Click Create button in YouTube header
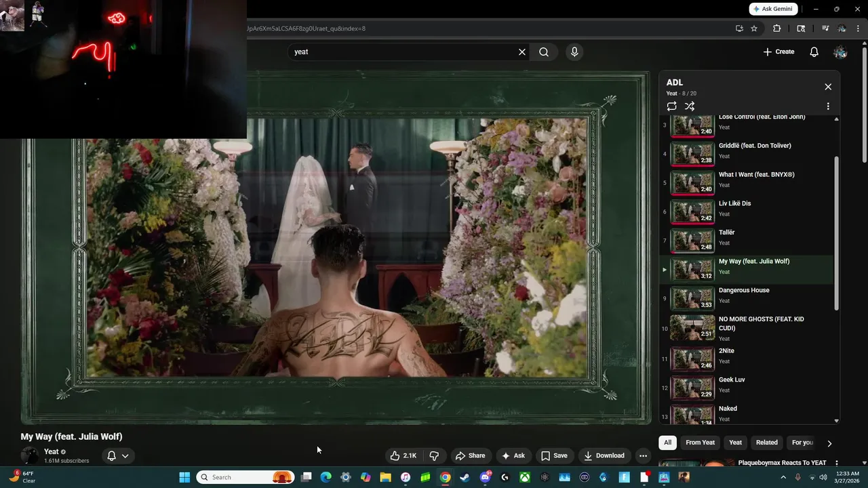 [x=778, y=52]
